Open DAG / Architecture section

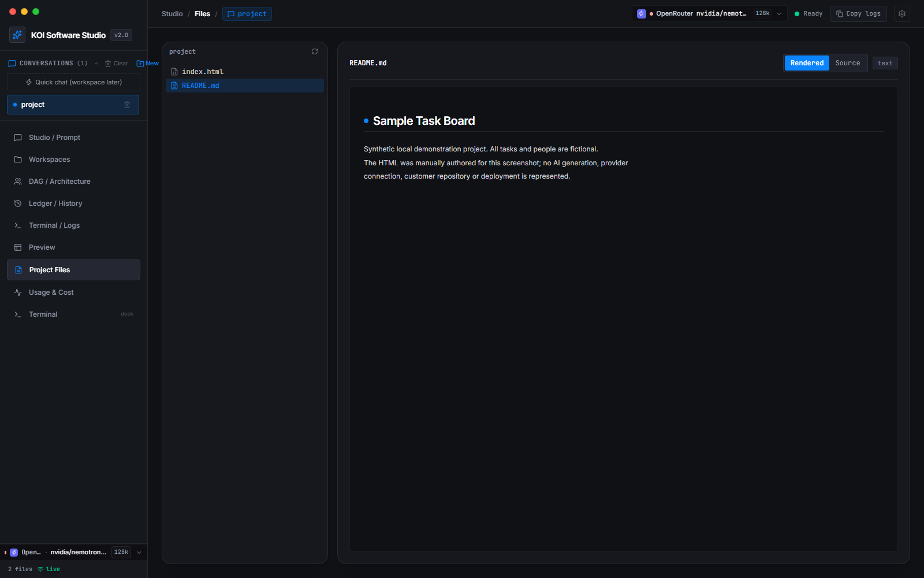[73, 181]
